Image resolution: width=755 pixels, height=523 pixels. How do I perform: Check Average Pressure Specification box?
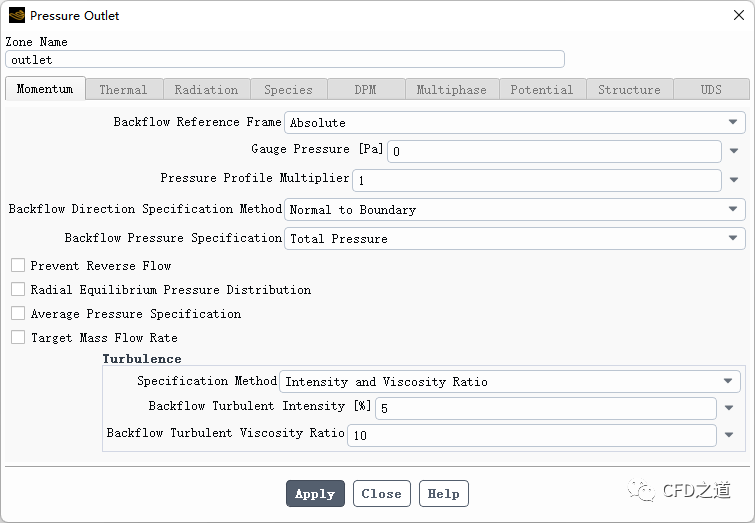[18, 314]
